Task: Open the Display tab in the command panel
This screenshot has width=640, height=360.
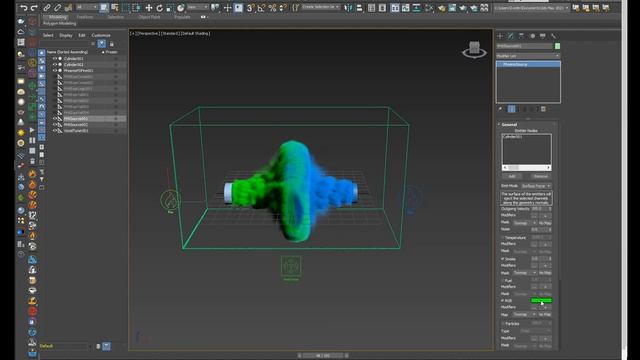Action: [542, 36]
